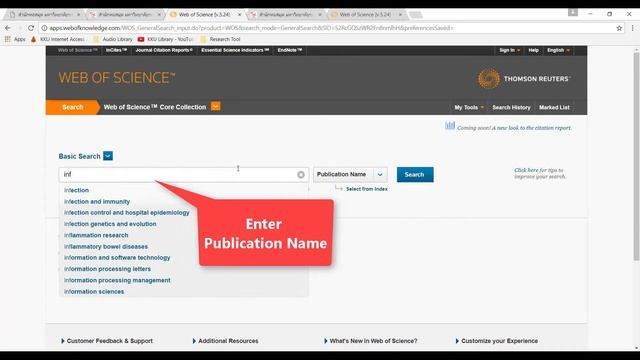This screenshot has height=360, width=640.
Task: Pick 'information processing management' suggestion
Action: pyautogui.click(x=117, y=280)
